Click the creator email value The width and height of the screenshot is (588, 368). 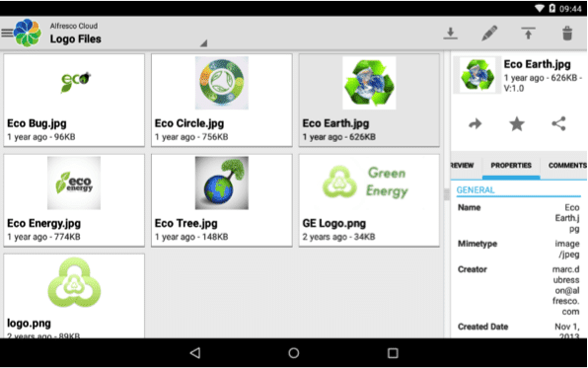click(x=566, y=291)
